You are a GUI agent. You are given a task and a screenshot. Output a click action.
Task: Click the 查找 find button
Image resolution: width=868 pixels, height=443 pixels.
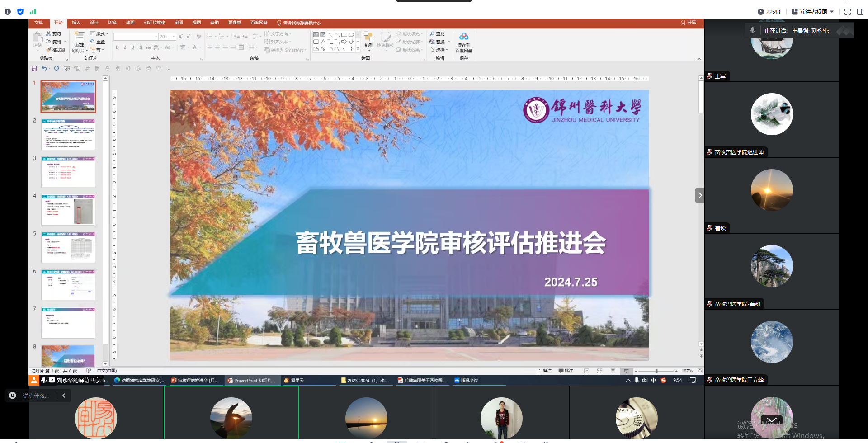point(437,34)
